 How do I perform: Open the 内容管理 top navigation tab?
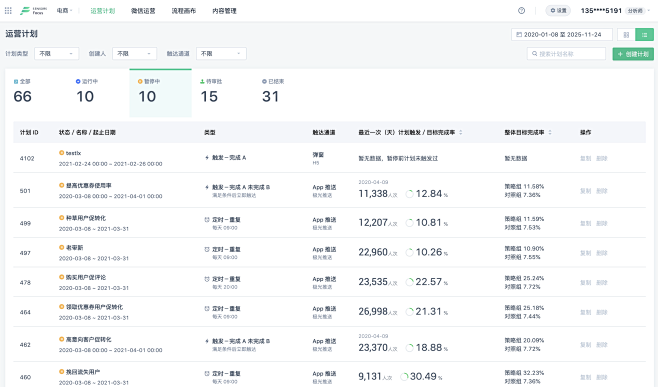click(x=225, y=11)
